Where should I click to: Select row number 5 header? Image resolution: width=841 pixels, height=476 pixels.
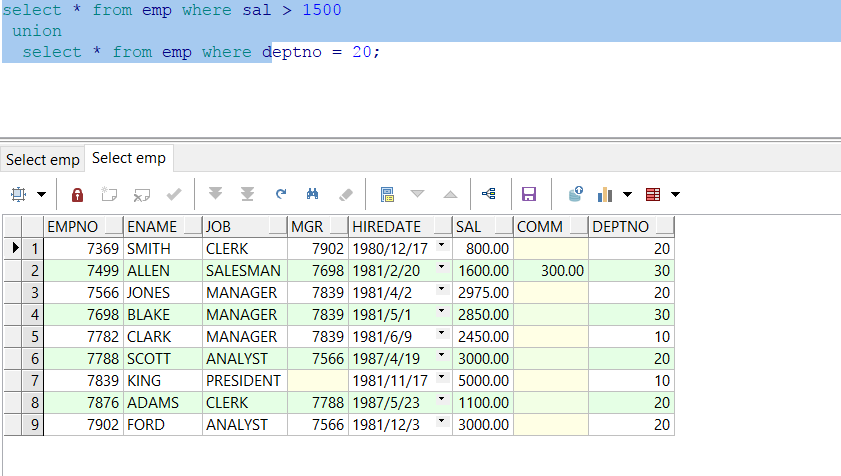click(33, 336)
